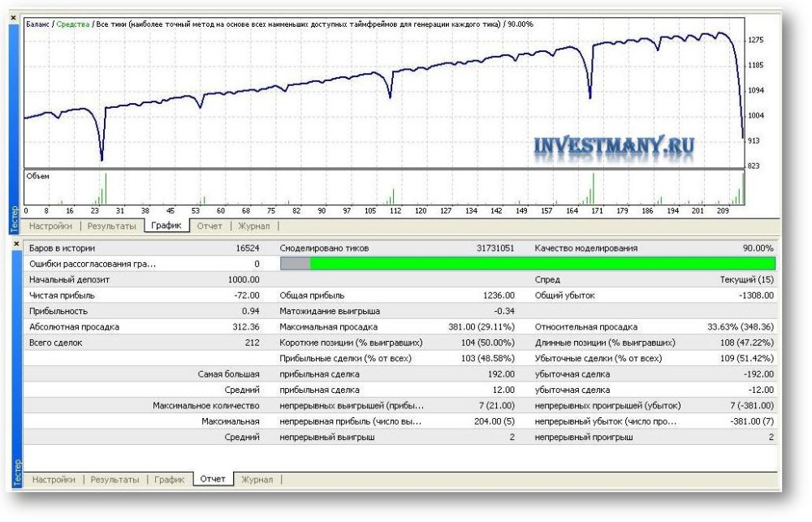This screenshot has width=812, height=522.
Task: Click the green 'Средства' legend label
Action: pyautogui.click(x=72, y=24)
